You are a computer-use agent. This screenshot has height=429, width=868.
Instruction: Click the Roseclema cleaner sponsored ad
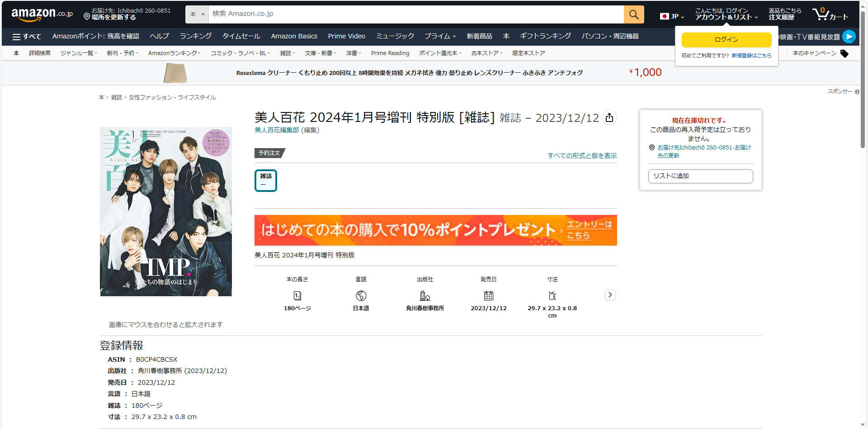[x=409, y=73]
